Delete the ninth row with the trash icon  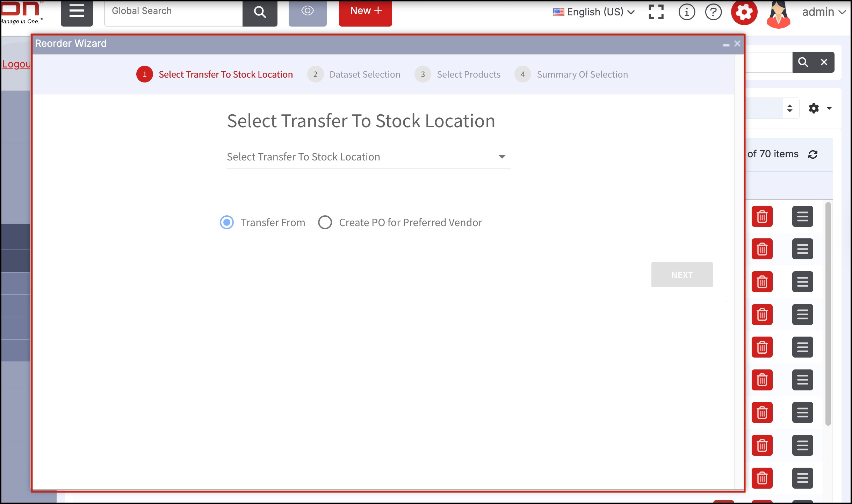coord(762,478)
